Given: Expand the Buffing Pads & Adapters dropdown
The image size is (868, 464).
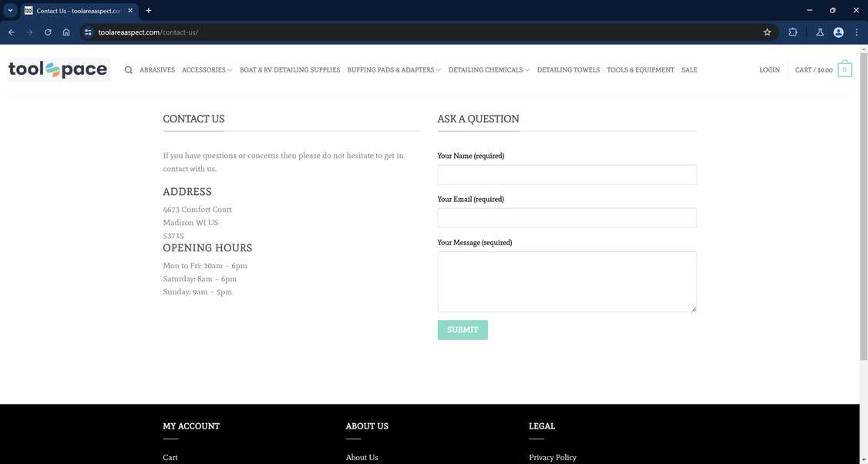Looking at the screenshot, I should click(x=437, y=69).
